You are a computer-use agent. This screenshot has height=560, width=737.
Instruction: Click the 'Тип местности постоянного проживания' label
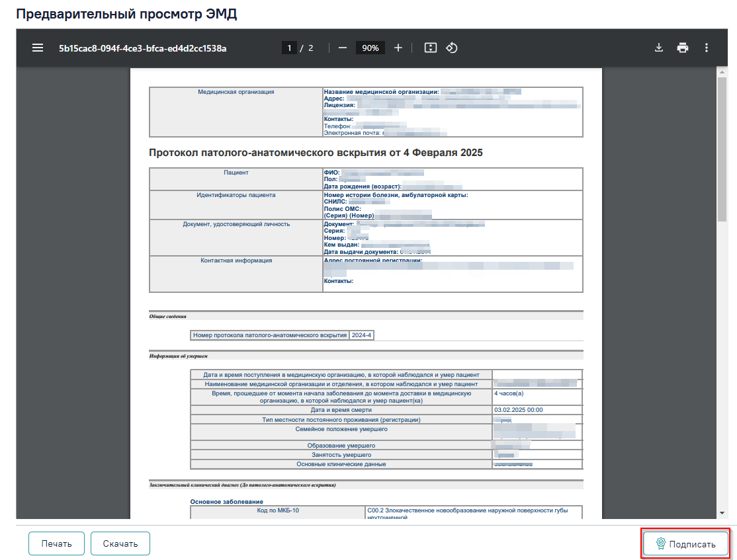tap(341, 420)
